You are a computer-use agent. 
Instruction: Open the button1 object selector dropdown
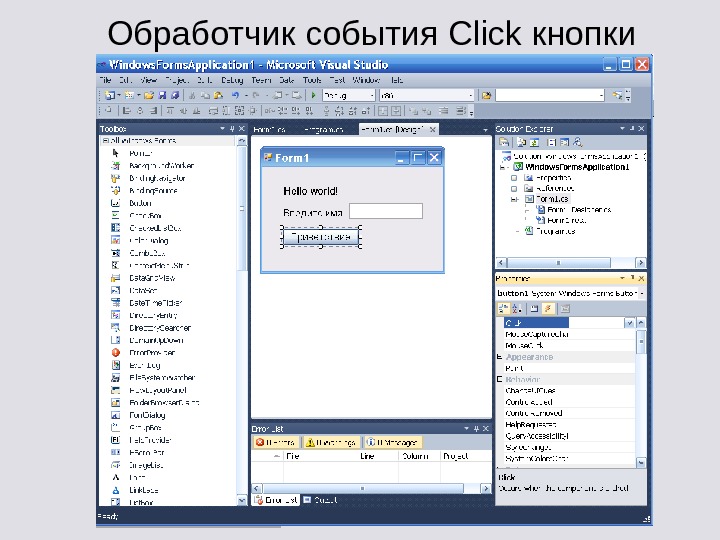coord(641,293)
